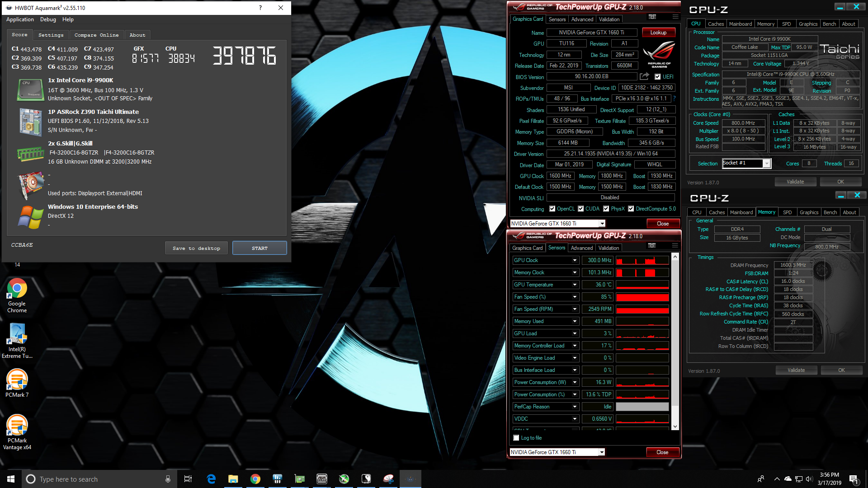The height and width of the screenshot is (488, 868).
Task: Open the Socket #1 selection dropdown in CPU-Z
Action: 767,164
